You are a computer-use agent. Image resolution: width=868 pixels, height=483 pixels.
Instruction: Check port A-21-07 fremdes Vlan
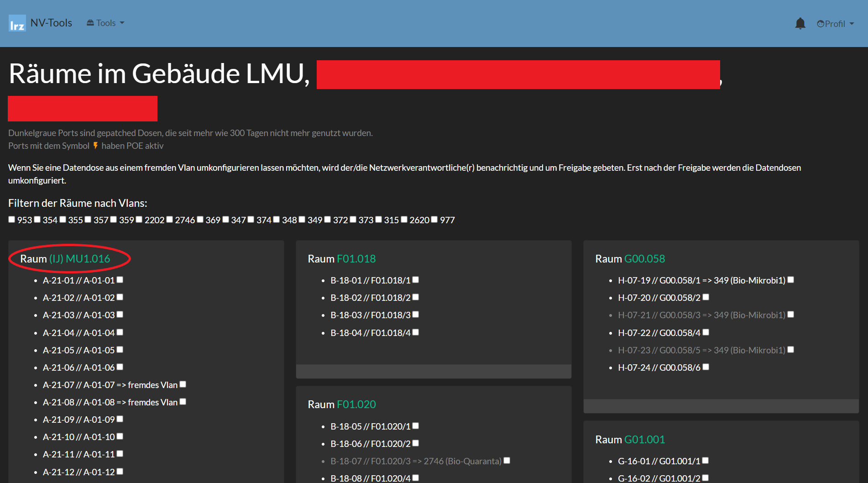click(183, 384)
